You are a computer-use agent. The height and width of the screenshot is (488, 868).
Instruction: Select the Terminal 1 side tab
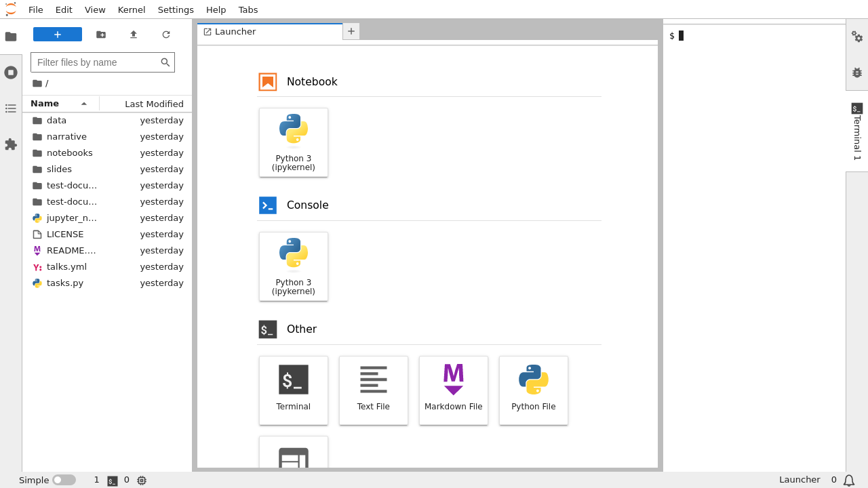(x=857, y=131)
